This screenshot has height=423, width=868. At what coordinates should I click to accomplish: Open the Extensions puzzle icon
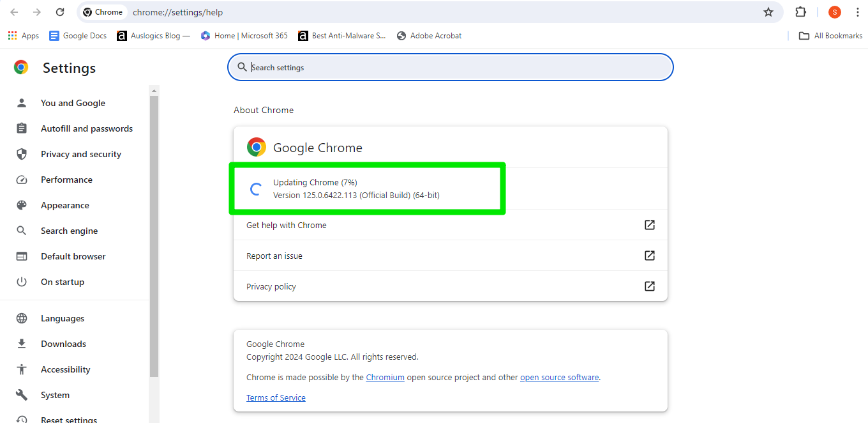(x=800, y=12)
